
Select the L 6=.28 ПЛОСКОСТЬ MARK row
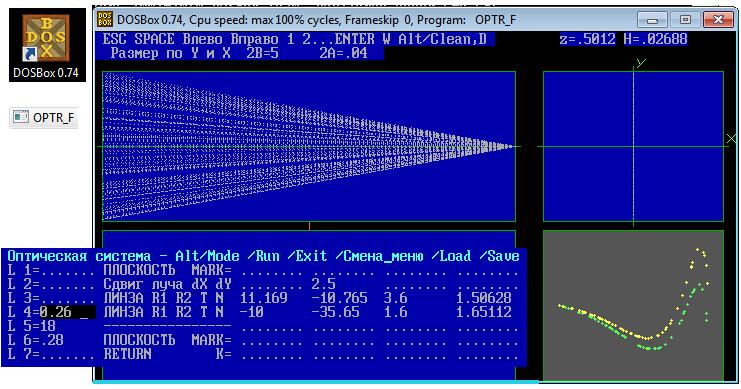point(264,340)
